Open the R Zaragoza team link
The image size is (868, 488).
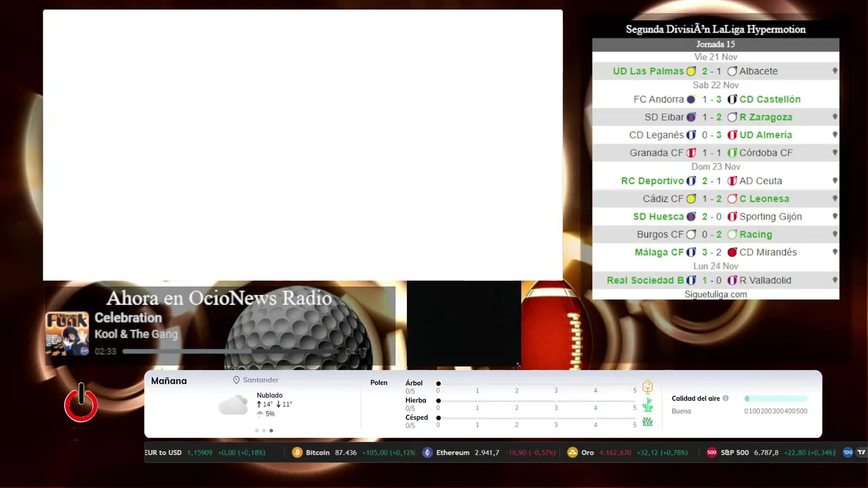click(766, 117)
